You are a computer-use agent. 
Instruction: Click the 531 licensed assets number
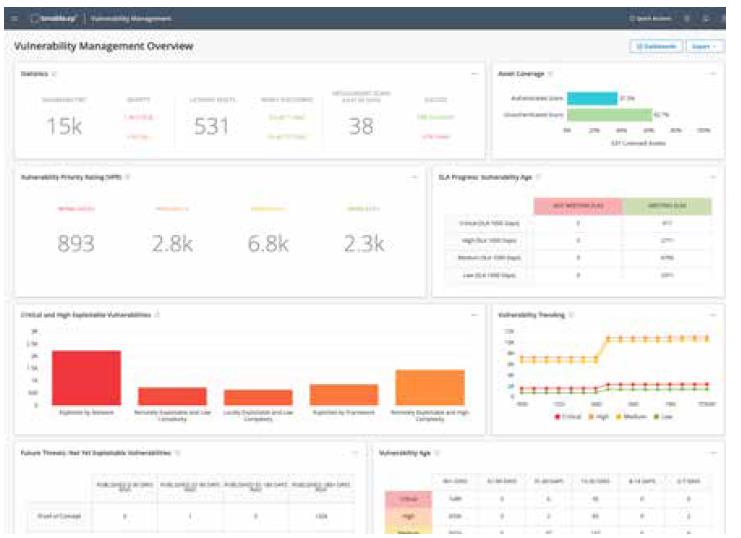[x=211, y=126]
